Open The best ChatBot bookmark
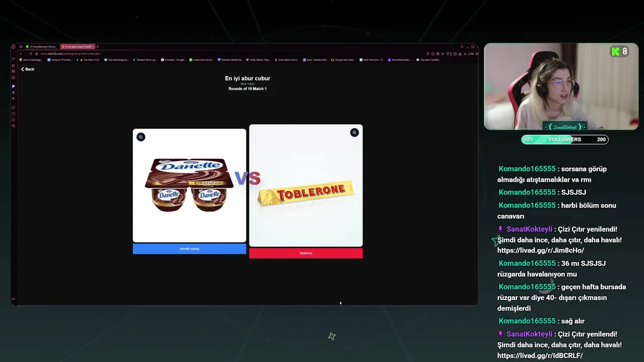The image size is (644, 362). pyautogui.click(x=428, y=60)
